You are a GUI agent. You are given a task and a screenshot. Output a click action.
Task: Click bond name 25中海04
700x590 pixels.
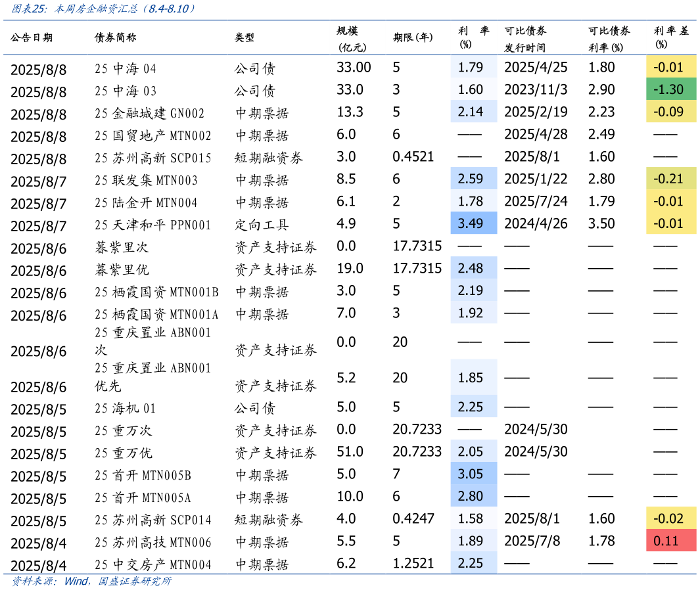point(126,69)
